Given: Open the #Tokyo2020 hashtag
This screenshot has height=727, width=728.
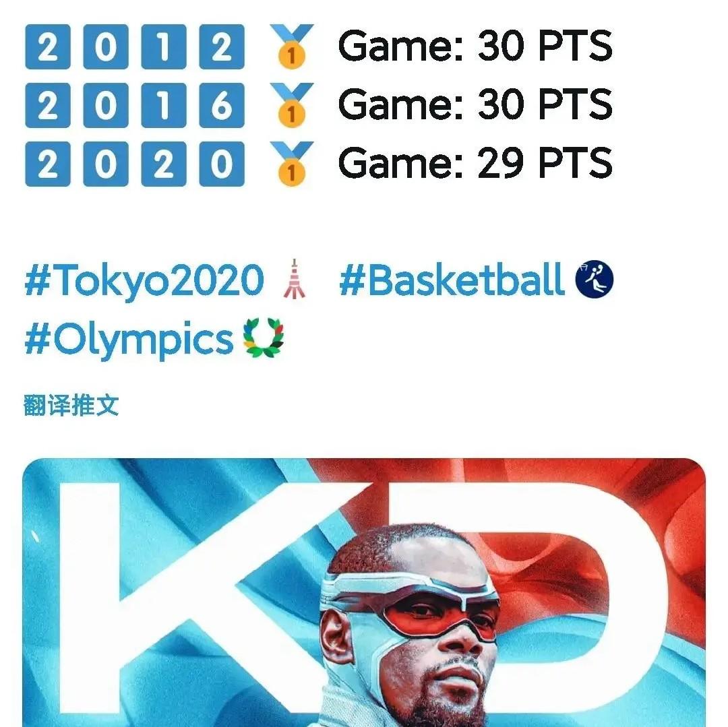Looking at the screenshot, I should coord(144,281).
